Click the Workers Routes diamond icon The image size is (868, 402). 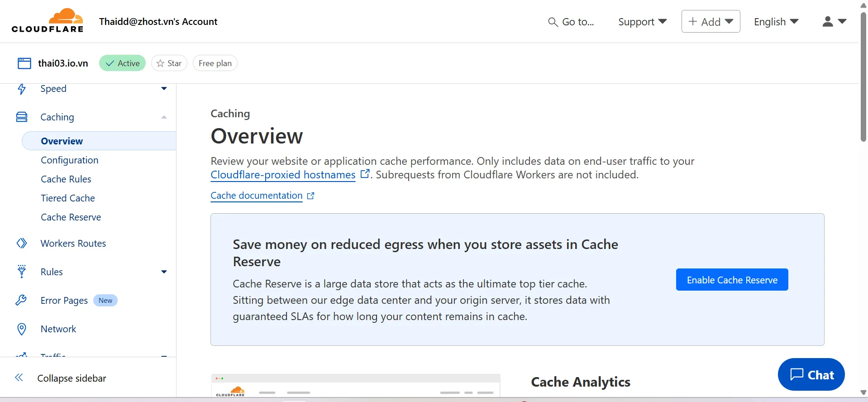point(22,244)
